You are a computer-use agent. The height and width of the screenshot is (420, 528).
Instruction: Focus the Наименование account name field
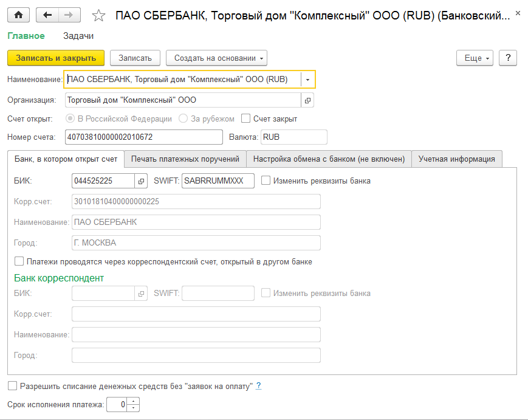pyautogui.click(x=183, y=80)
